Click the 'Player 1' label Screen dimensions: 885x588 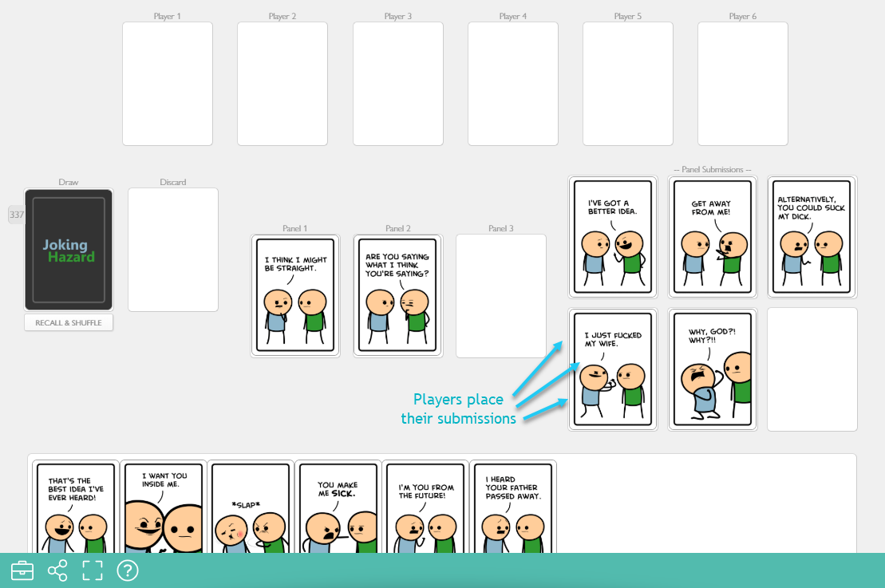tap(167, 17)
